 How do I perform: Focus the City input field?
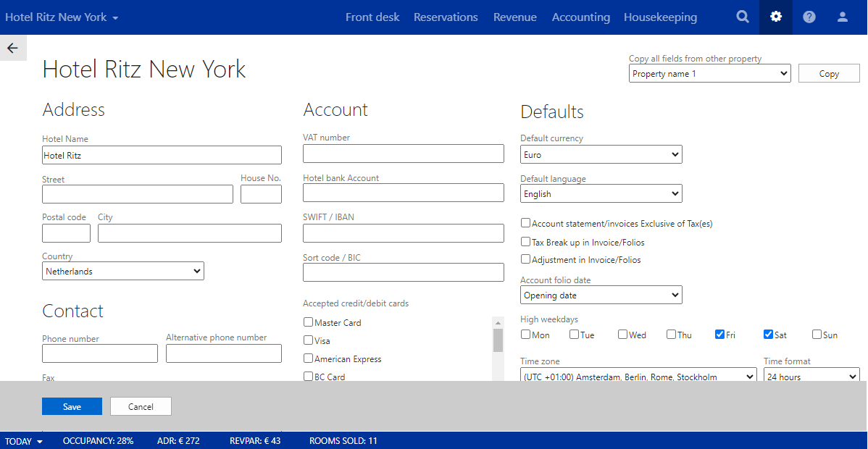[190, 233]
